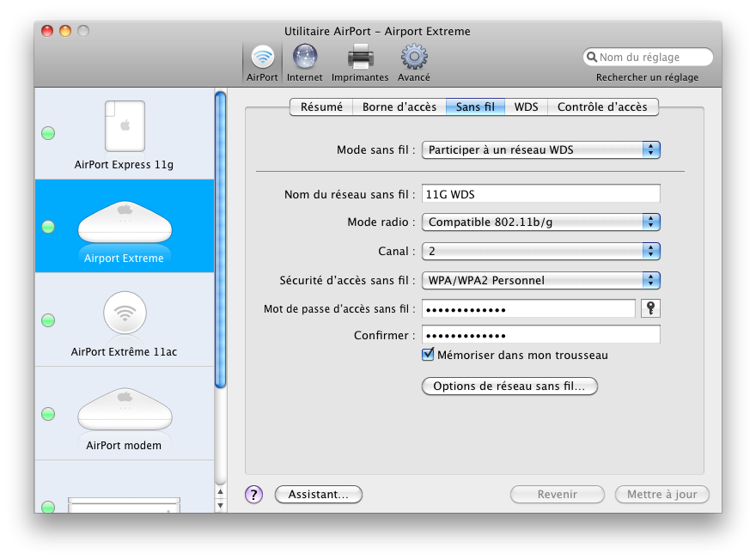
Task: Switch to the WDS tab
Action: [x=526, y=107]
